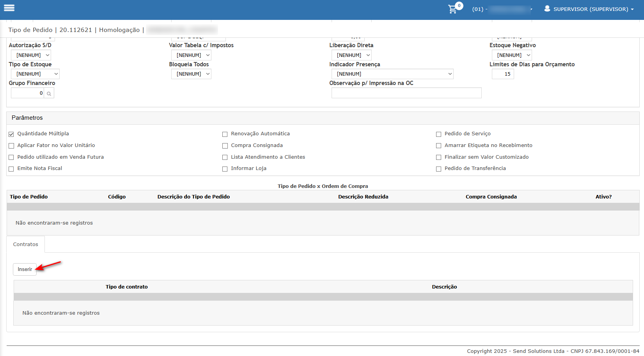The width and height of the screenshot is (644, 356).
Task: Open Estoque Negativo dropdown
Action: [x=512, y=55]
